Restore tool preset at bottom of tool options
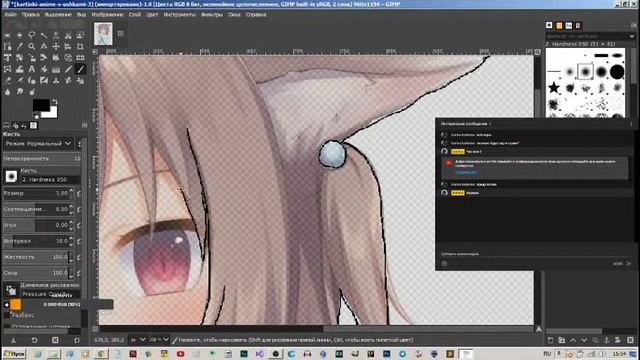The image size is (640, 360). coord(34,340)
